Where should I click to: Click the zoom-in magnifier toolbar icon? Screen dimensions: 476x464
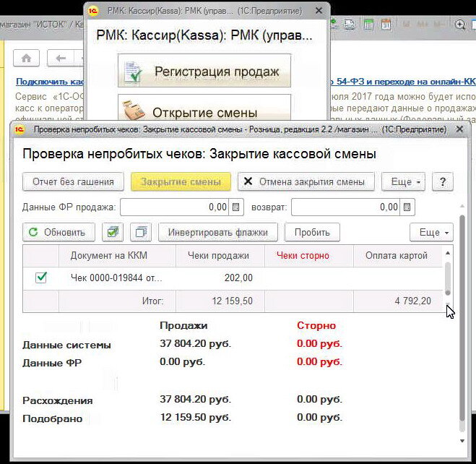(460, 25)
